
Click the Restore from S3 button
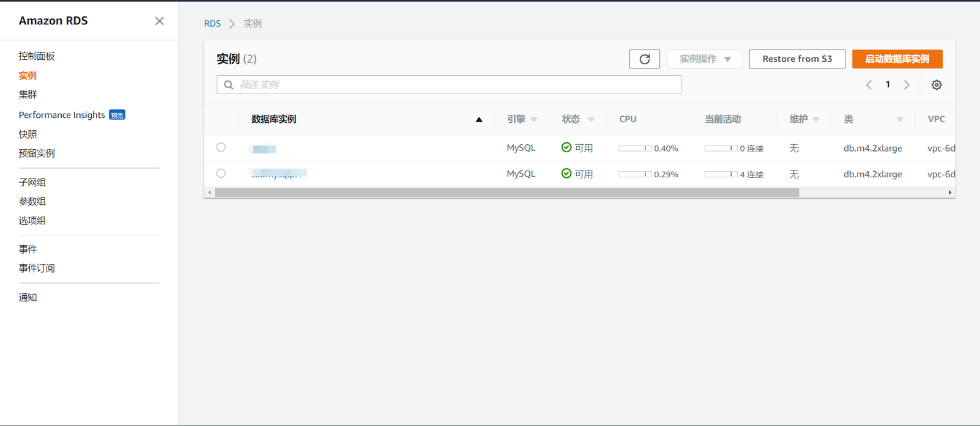[x=796, y=59]
